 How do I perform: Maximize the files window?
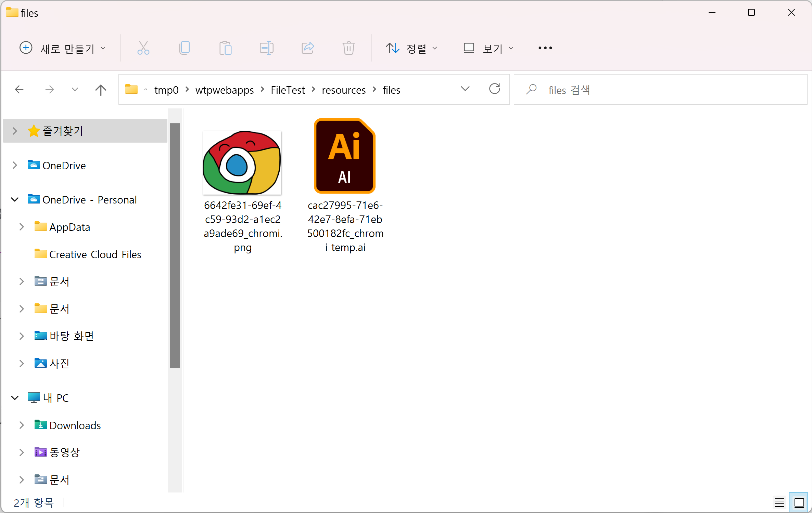click(751, 13)
